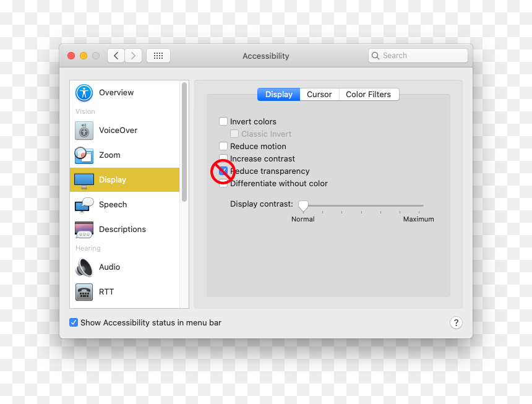Image resolution: width=532 pixels, height=404 pixels.
Task: Open the Speech bubble sidebar icon
Action: (84, 205)
